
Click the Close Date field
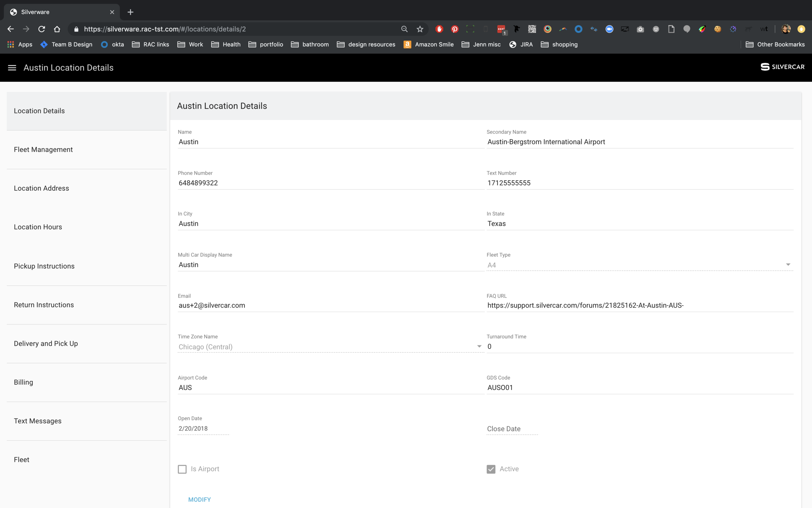click(x=512, y=429)
